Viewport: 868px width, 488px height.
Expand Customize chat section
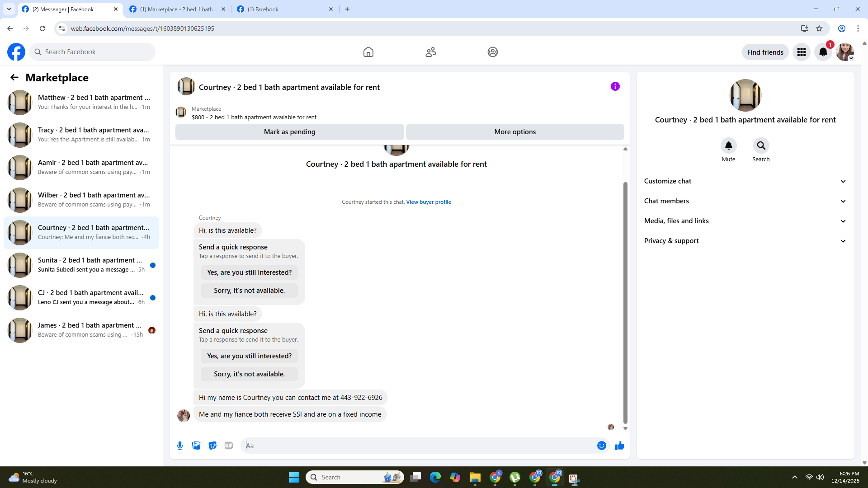tap(745, 181)
